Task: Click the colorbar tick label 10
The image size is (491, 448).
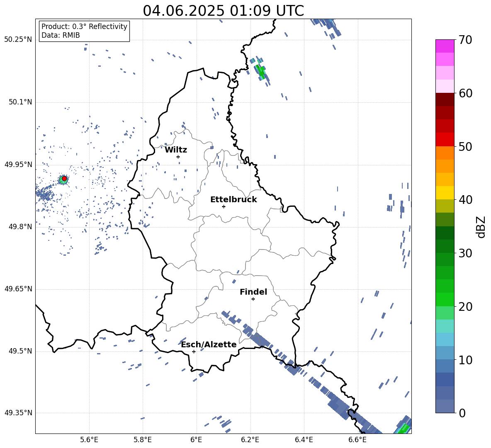Action: (x=465, y=360)
